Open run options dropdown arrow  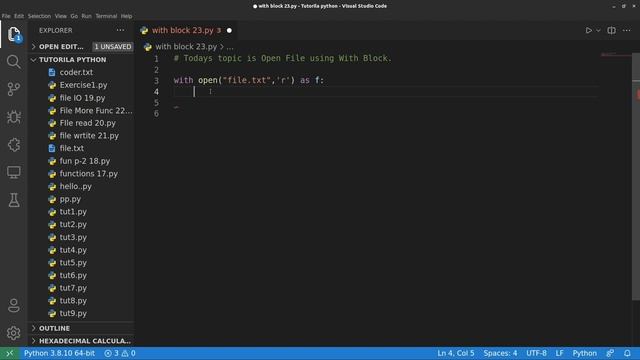(x=598, y=31)
